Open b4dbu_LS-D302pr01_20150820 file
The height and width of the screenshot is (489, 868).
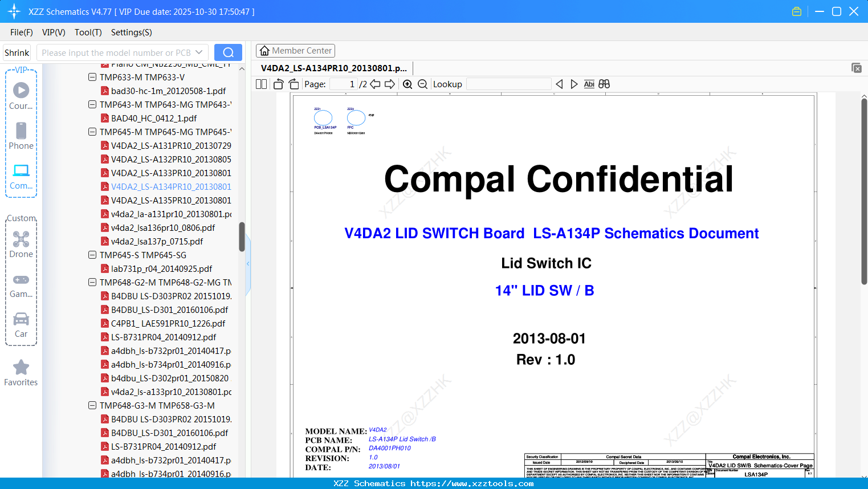(170, 378)
